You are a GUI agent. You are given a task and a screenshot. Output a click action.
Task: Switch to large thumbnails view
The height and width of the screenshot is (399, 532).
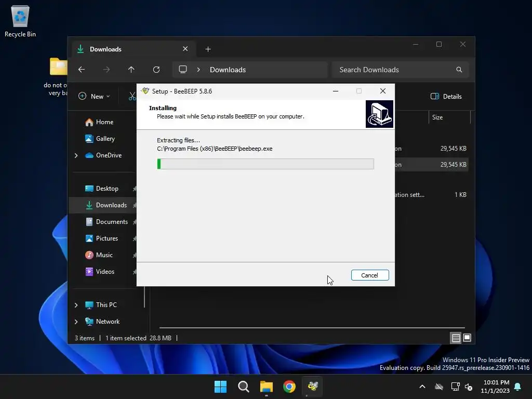[467, 338]
